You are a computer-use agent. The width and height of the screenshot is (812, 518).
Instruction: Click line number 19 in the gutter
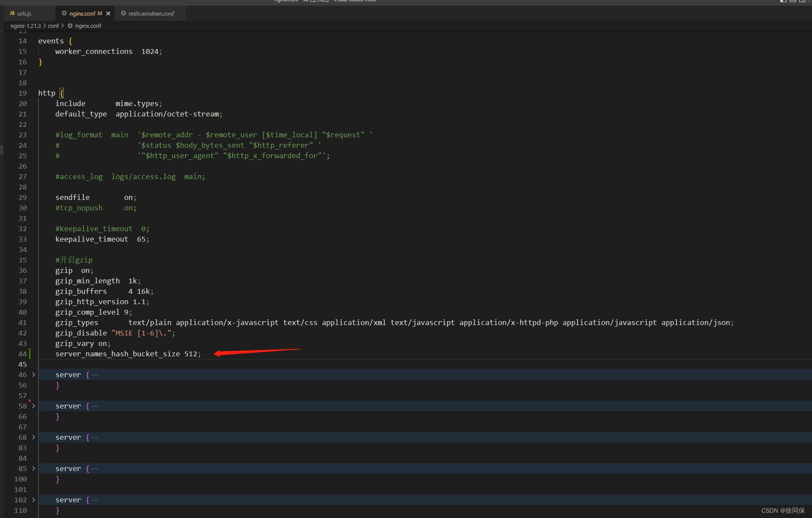23,93
